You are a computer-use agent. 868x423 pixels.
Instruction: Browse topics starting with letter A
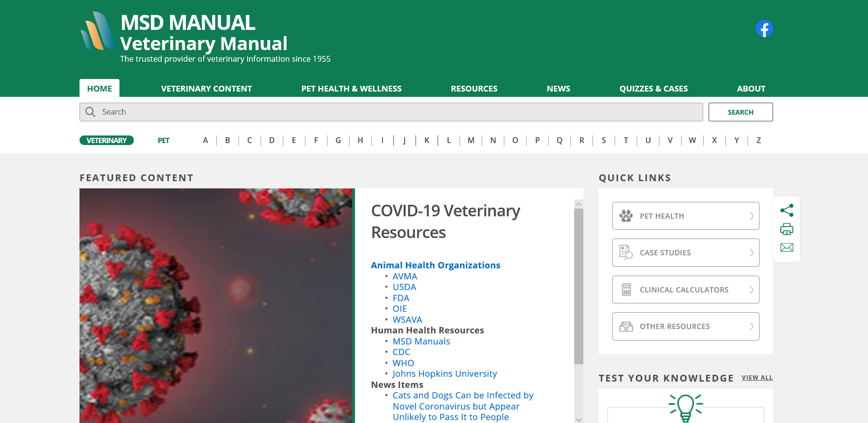pos(205,140)
